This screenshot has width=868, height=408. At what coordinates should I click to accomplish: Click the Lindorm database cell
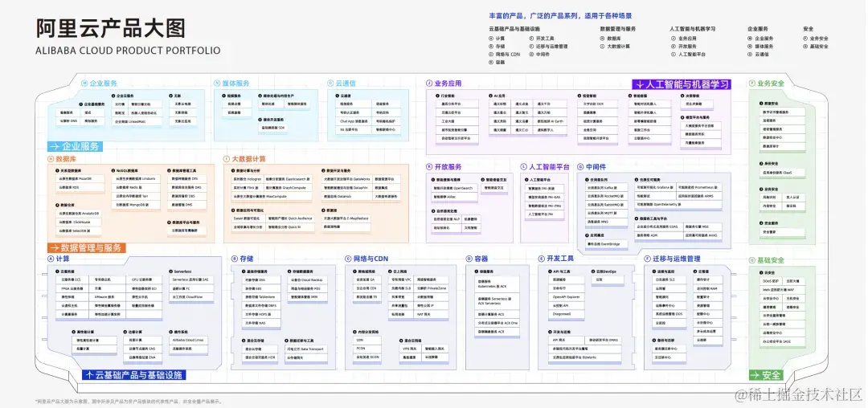point(136,178)
